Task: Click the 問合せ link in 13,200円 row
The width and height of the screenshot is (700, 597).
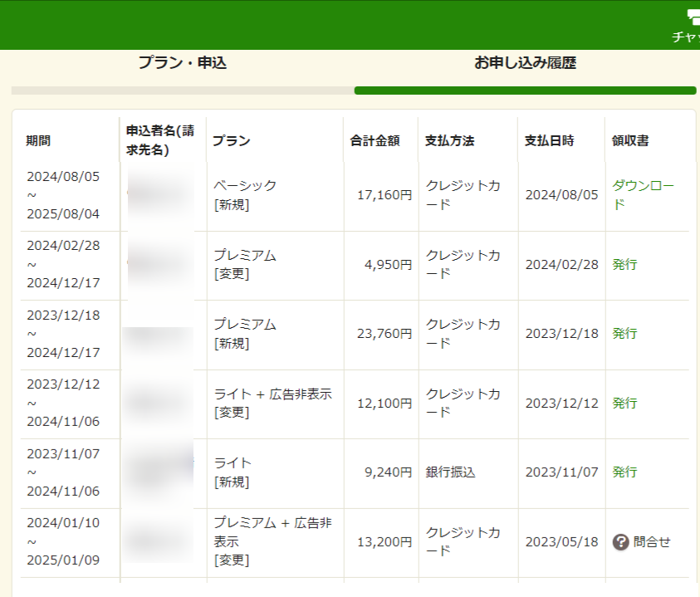Action: tap(652, 542)
